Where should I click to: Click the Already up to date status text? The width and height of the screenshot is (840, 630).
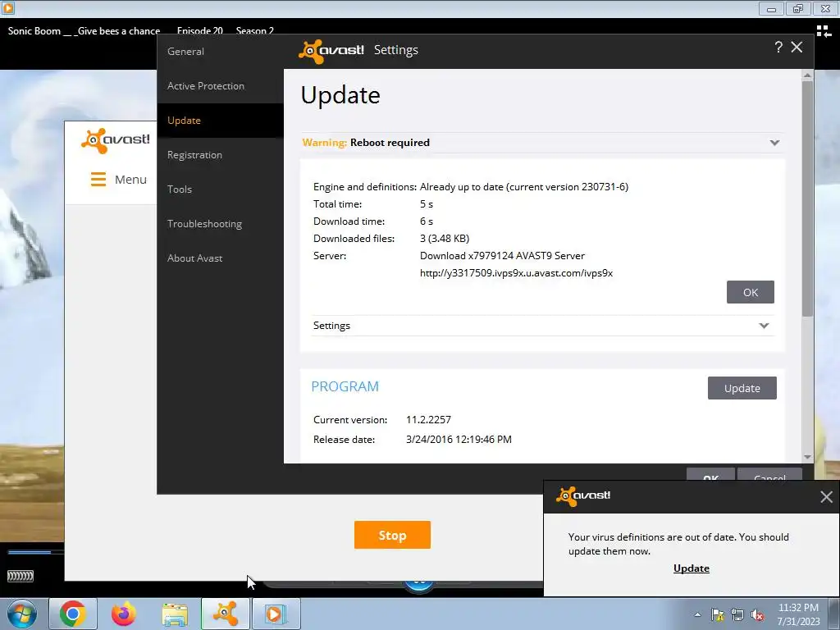[x=524, y=187]
